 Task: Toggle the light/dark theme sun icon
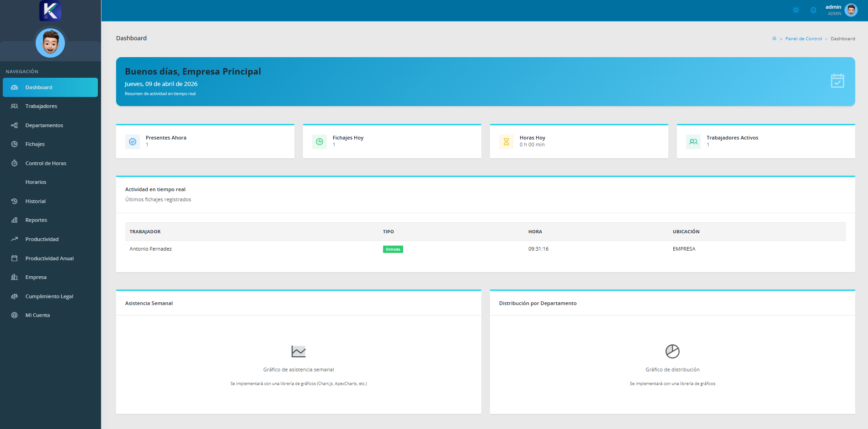pyautogui.click(x=796, y=10)
